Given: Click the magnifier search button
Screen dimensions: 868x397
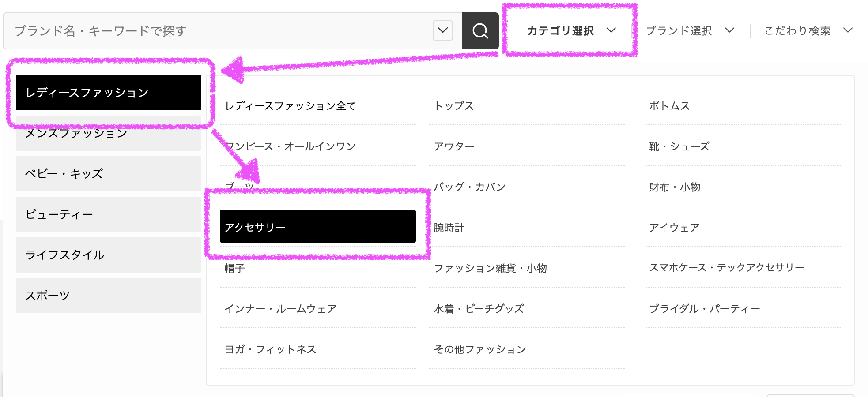Looking at the screenshot, I should point(480,31).
